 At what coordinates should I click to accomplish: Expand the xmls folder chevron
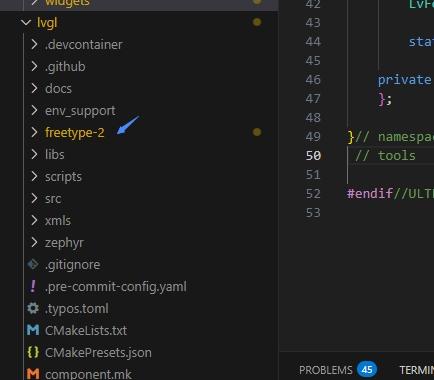coord(34,220)
